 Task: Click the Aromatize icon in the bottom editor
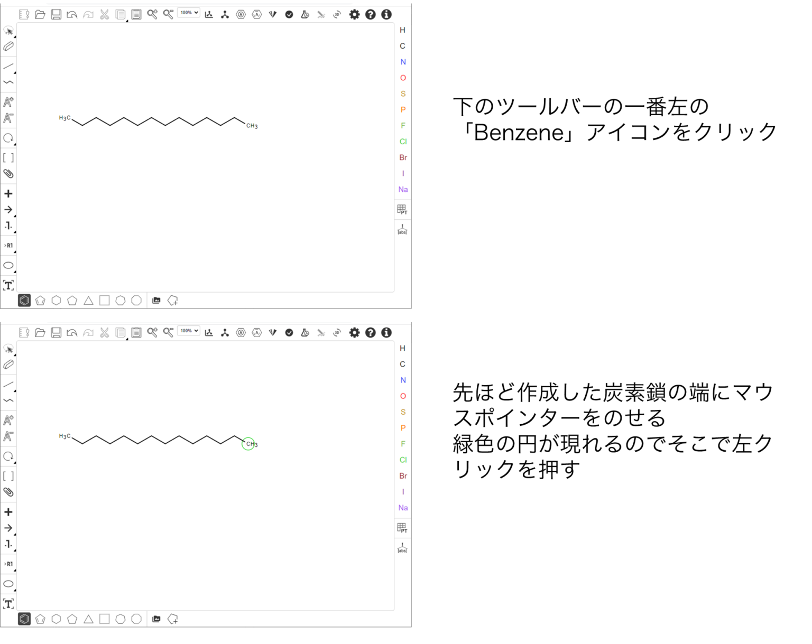[241, 333]
